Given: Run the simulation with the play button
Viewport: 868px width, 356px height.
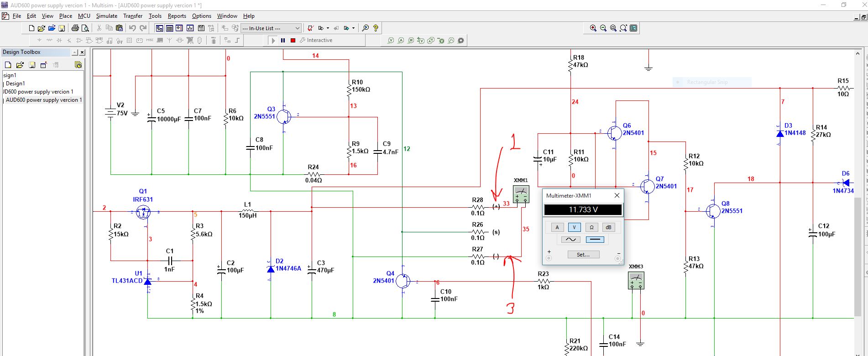Looking at the screenshot, I should tap(273, 40).
